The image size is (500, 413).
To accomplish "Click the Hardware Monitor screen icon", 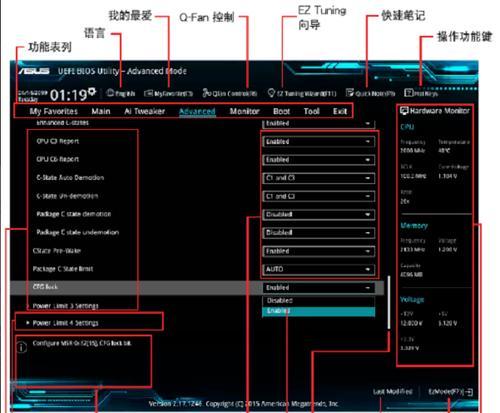I will point(404,111).
